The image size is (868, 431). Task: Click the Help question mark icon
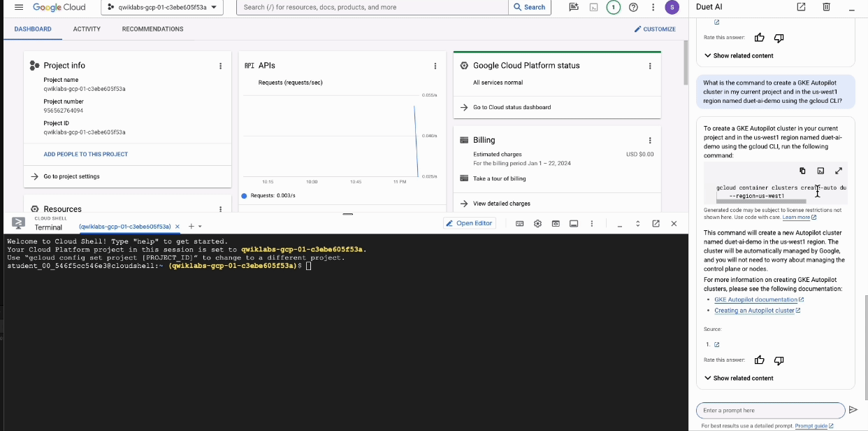(x=633, y=7)
